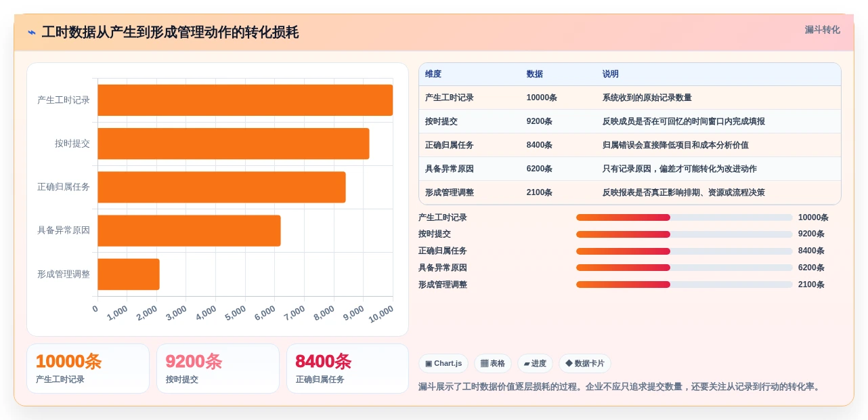Click the 按时提交 chart bar

click(234, 144)
